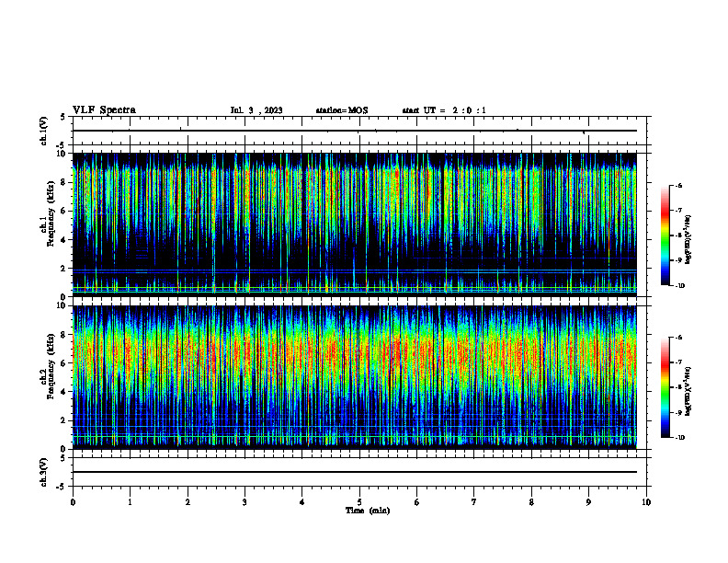Click the ch.1 spectrogram color scale bar

[665, 236]
